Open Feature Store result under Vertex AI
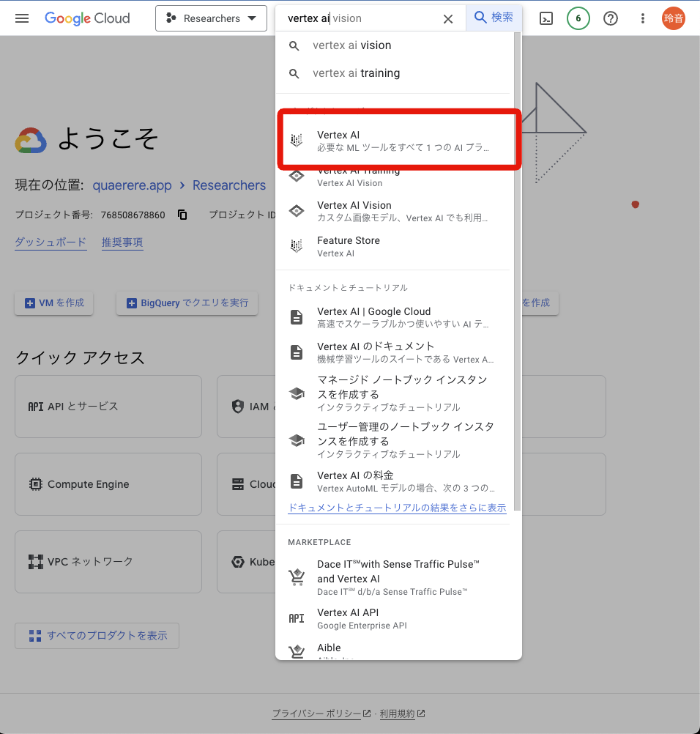 click(395, 246)
